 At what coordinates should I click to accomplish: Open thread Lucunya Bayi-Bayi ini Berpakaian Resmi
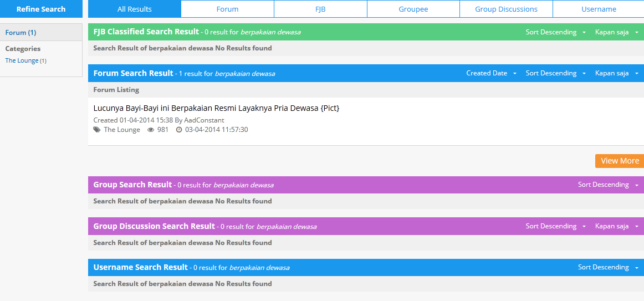[x=217, y=109]
